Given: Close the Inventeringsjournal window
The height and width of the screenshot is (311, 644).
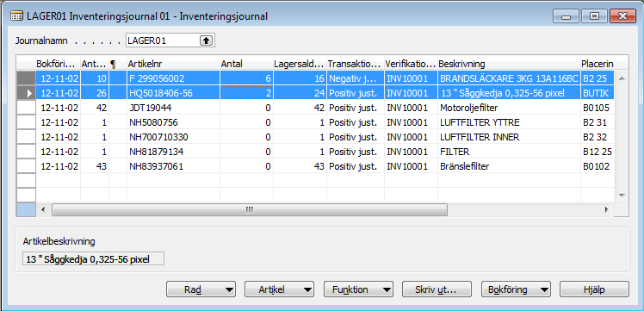Looking at the screenshot, I should (x=622, y=16).
